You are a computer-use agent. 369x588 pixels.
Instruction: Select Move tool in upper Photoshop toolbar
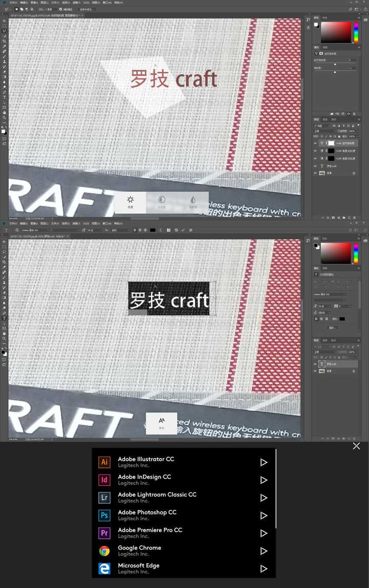[4, 21]
